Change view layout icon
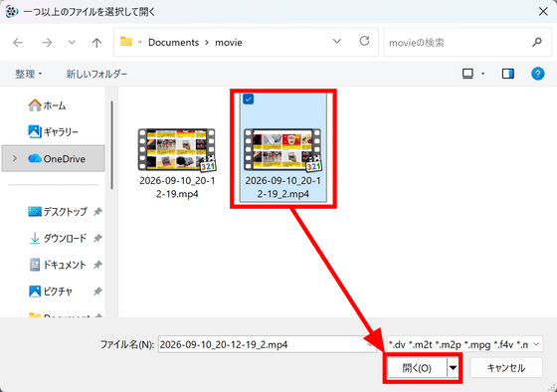The height and width of the screenshot is (392, 557). (467, 74)
